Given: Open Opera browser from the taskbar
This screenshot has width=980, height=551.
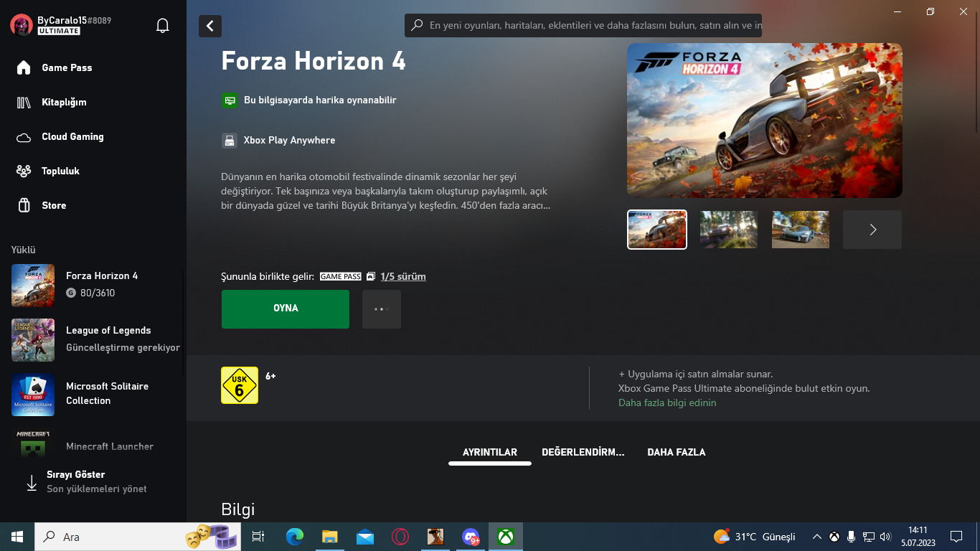Looking at the screenshot, I should [x=400, y=537].
